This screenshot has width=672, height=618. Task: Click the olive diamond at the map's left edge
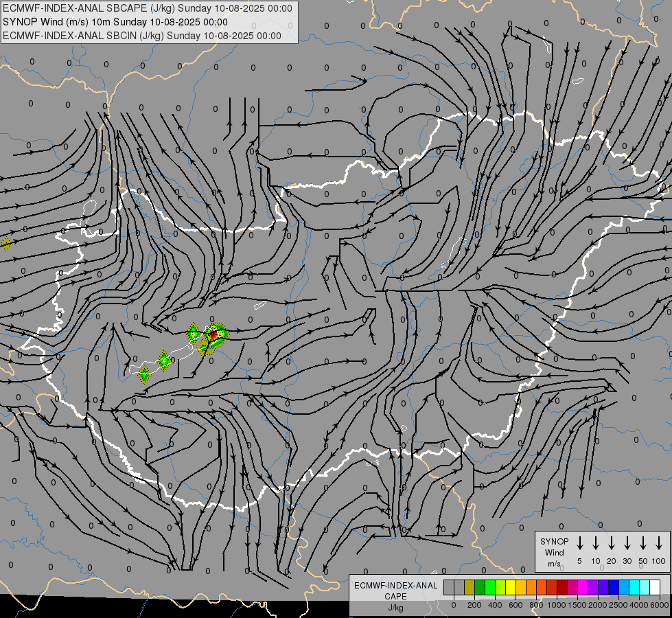coord(5,244)
